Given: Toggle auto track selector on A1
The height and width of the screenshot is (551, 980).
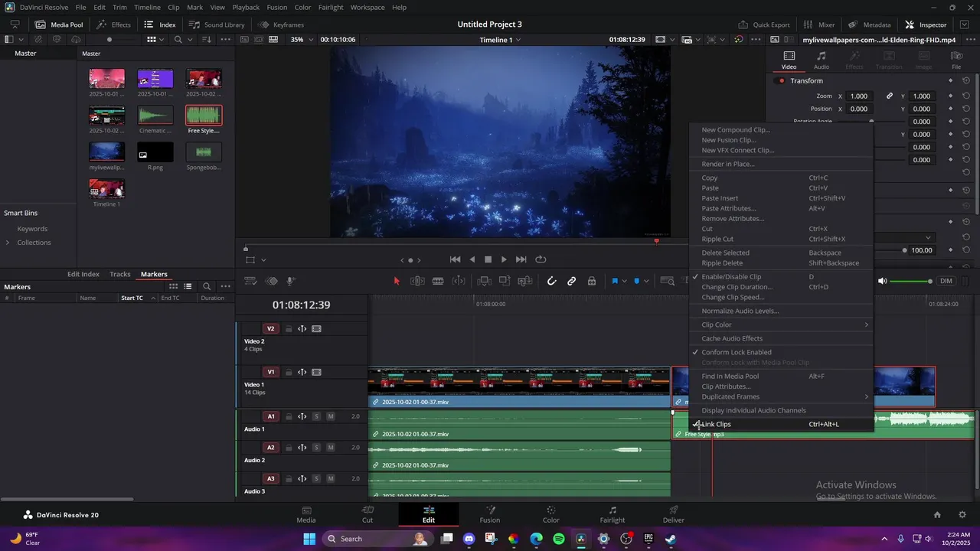Looking at the screenshot, I should [x=302, y=416].
